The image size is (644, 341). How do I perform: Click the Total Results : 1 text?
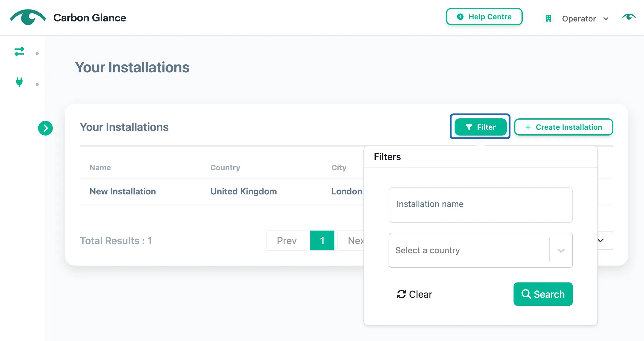pos(116,241)
